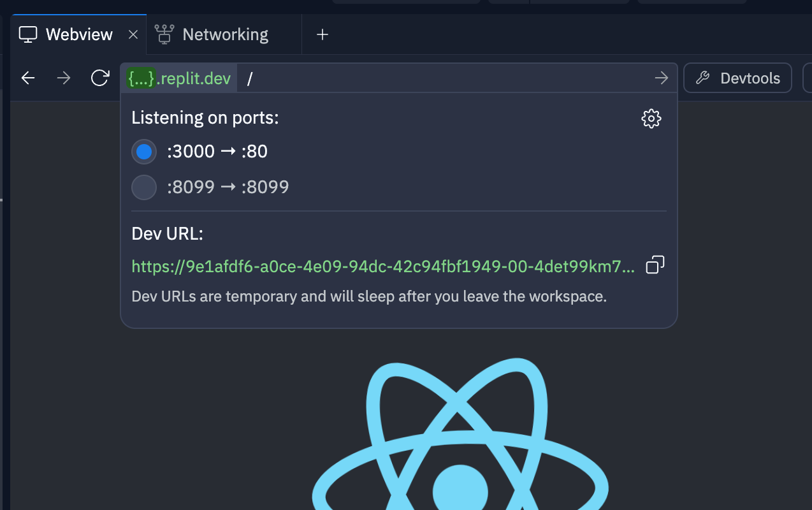Reload the webview page
This screenshot has width=812, height=510.
pyautogui.click(x=100, y=78)
